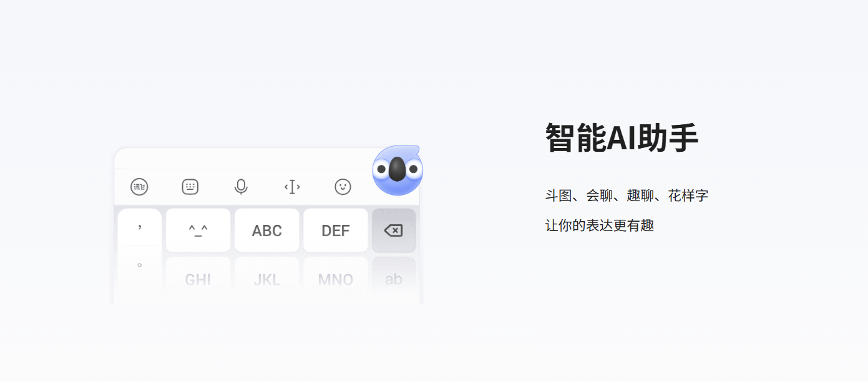Tap the backspace delete key
The height and width of the screenshot is (381, 868).
pyautogui.click(x=394, y=230)
